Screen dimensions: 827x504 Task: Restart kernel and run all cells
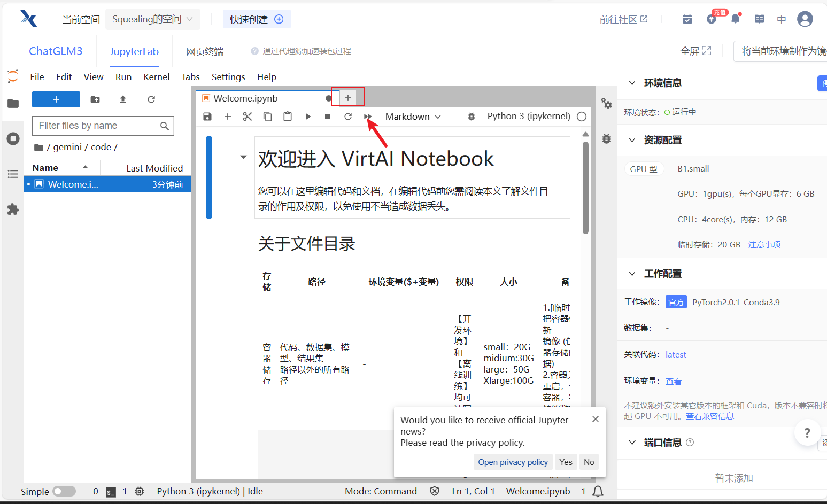(x=368, y=117)
